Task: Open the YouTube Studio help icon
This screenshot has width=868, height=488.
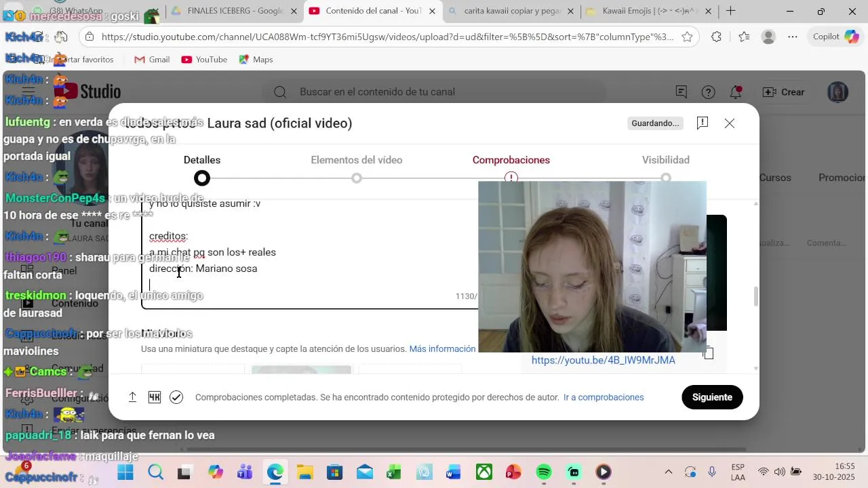Action: [708, 92]
